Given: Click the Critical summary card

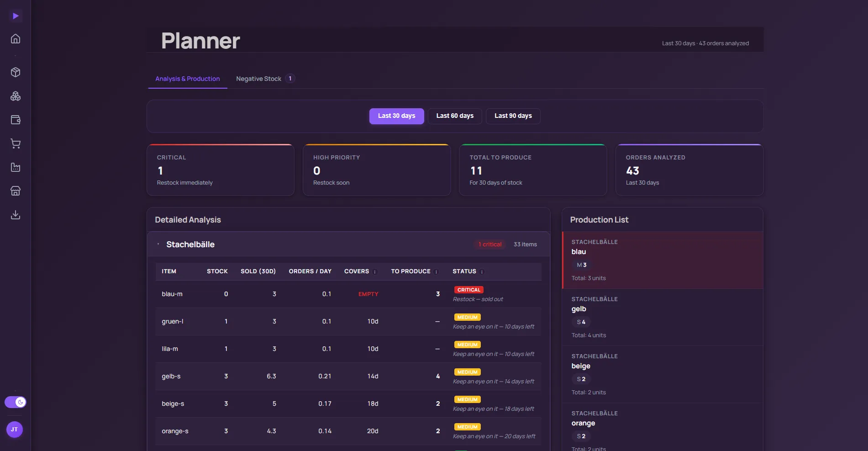Looking at the screenshot, I should pyautogui.click(x=221, y=170).
